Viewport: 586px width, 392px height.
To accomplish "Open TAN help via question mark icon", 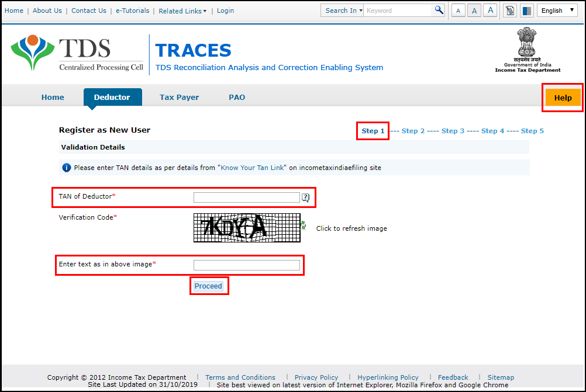I will pyautogui.click(x=305, y=197).
